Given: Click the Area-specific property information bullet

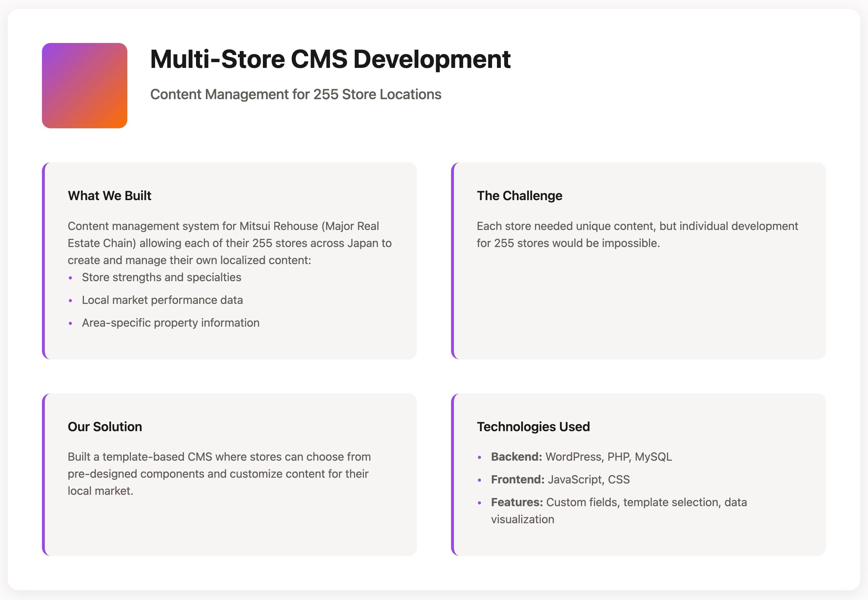Looking at the screenshot, I should pos(170,323).
